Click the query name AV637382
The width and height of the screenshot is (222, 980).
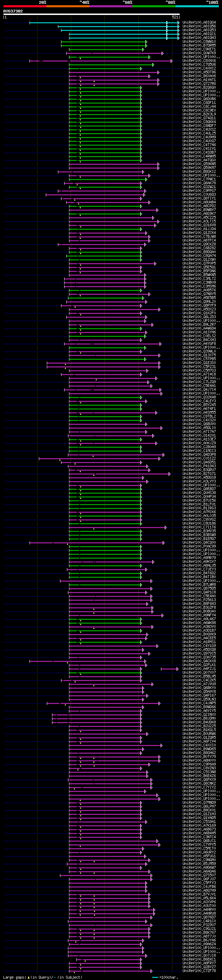[x=13, y=11]
